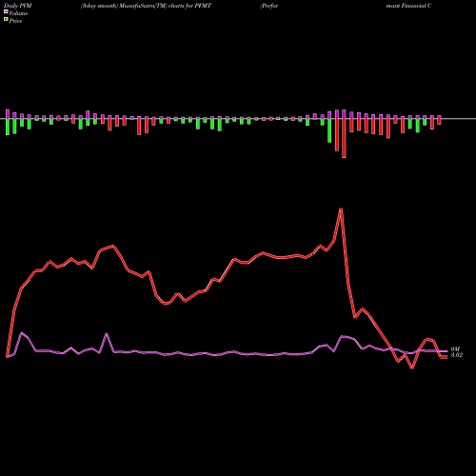Screen dimensions: 476x476
Task: Select the Volume legend label
Action: pos(18,13)
